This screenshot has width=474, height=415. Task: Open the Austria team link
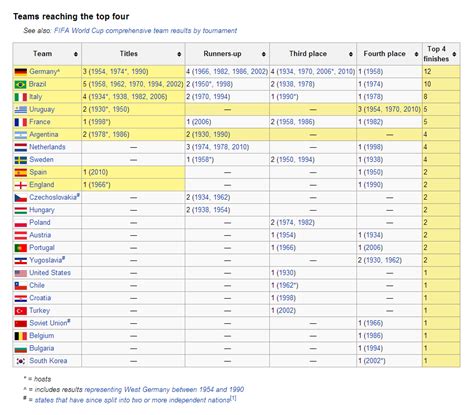point(40,235)
